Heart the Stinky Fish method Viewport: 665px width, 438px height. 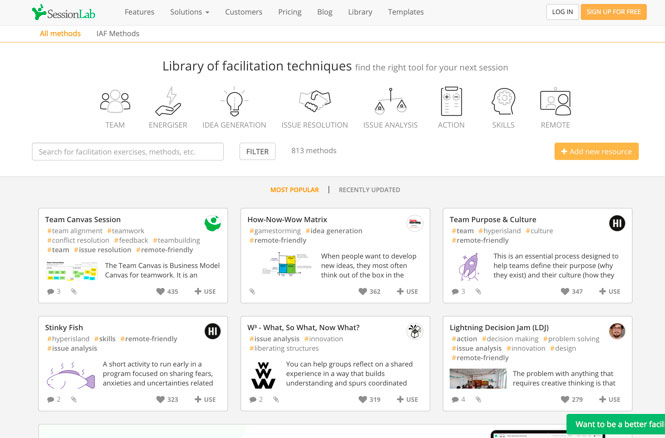(160, 400)
